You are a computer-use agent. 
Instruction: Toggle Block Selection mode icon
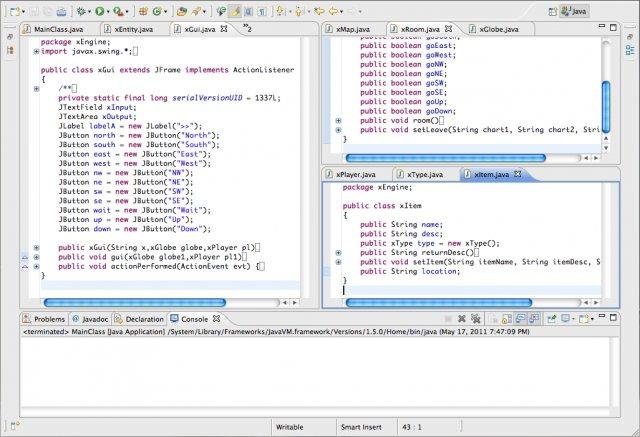(x=248, y=11)
